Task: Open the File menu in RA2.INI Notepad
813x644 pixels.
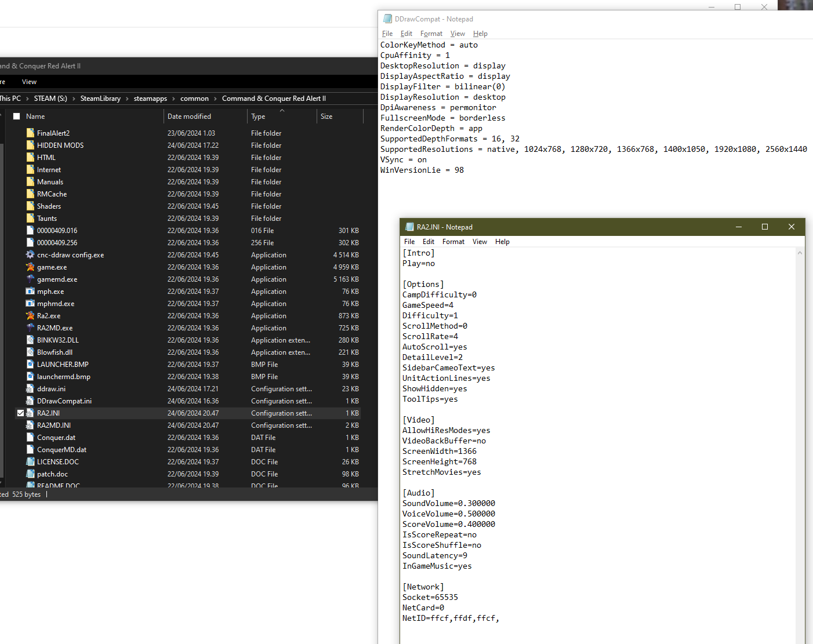Action: coord(409,242)
